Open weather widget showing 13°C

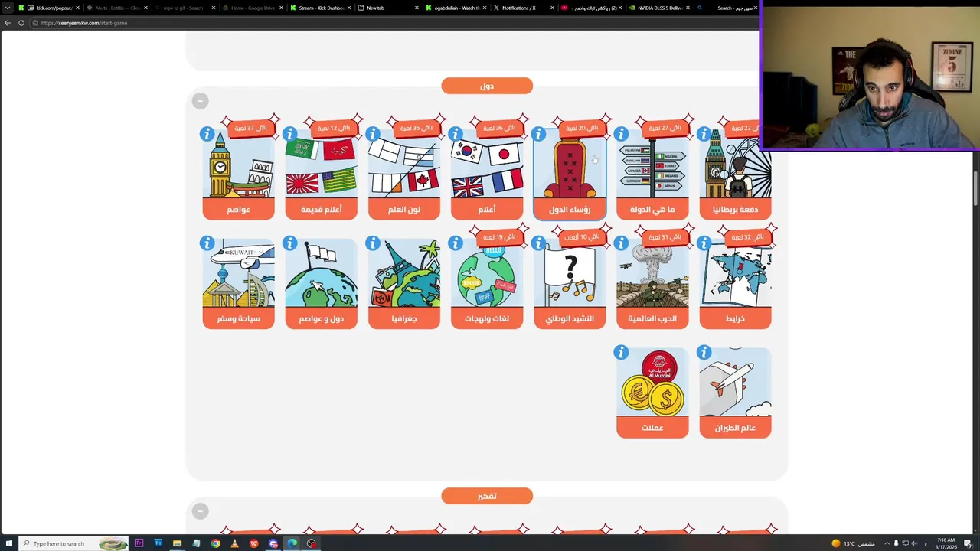pyautogui.click(x=854, y=543)
